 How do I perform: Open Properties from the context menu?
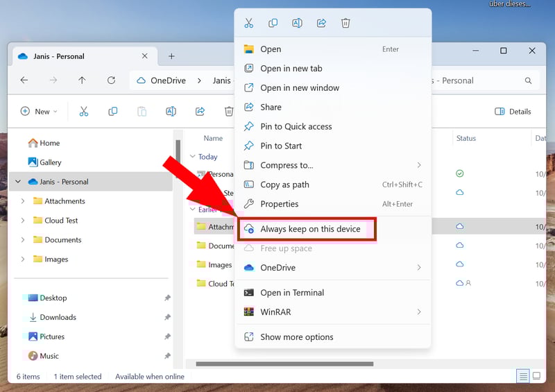tap(333, 204)
